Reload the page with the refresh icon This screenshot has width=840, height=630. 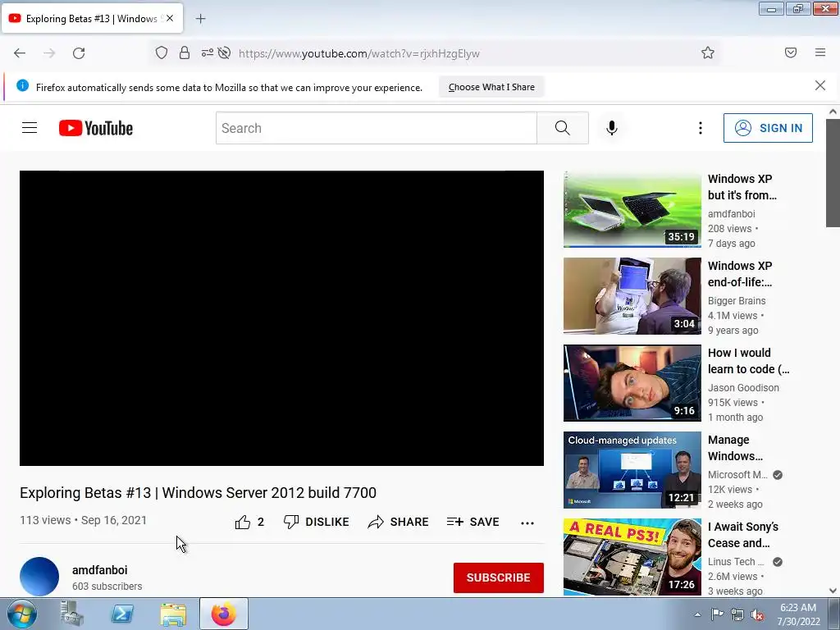[79, 53]
